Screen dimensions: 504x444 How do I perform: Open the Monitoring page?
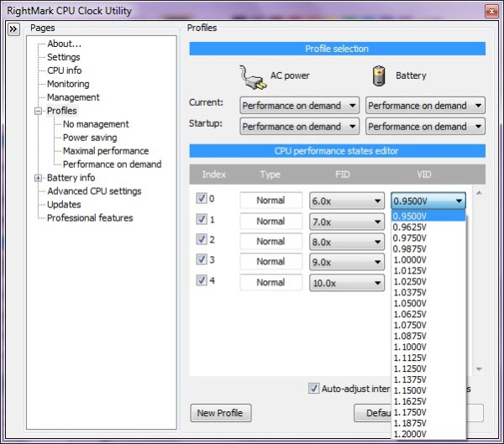pos(68,84)
